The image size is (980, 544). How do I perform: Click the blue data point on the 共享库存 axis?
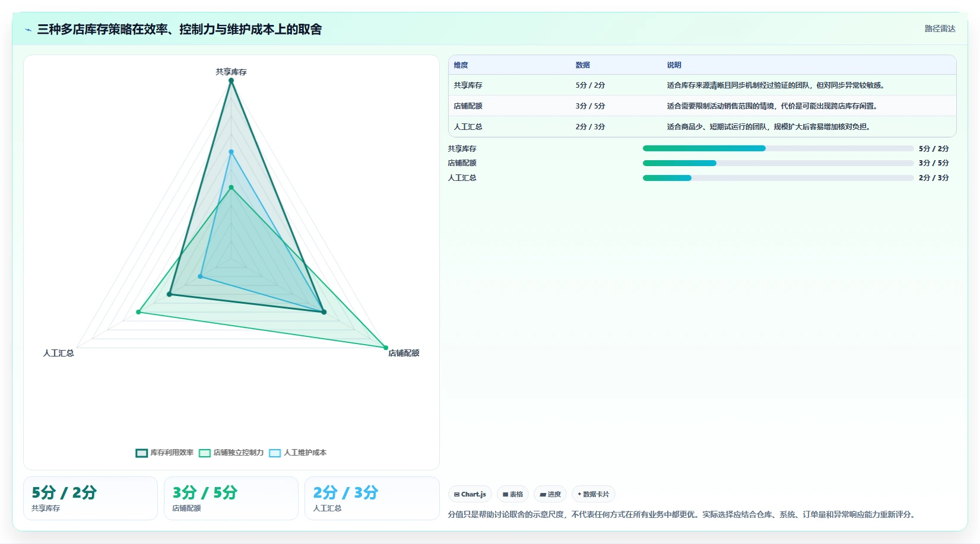(x=231, y=152)
